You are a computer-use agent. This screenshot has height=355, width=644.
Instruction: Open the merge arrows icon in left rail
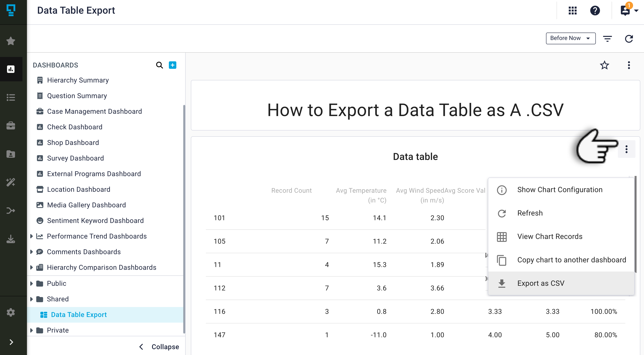(11, 211)
